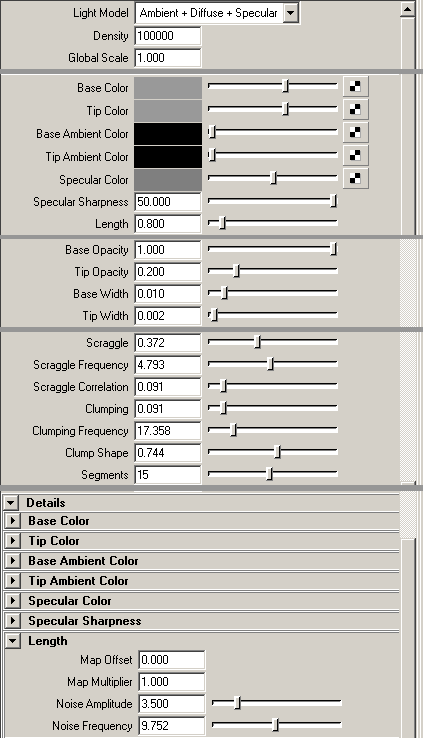This screenshot has height=738, width=423.
Task: Click the Length value field showing 0.800
Action: click(x=168, y=224)
